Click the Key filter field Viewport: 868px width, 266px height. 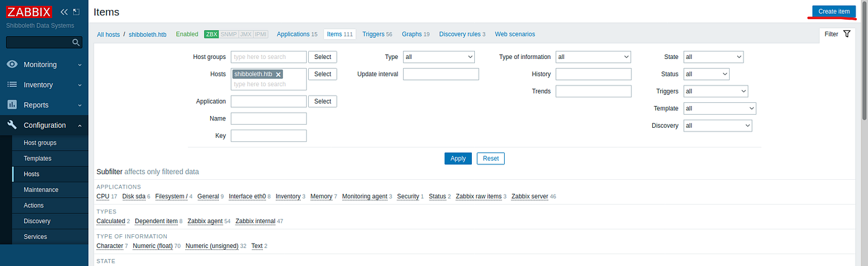point(268,136)
